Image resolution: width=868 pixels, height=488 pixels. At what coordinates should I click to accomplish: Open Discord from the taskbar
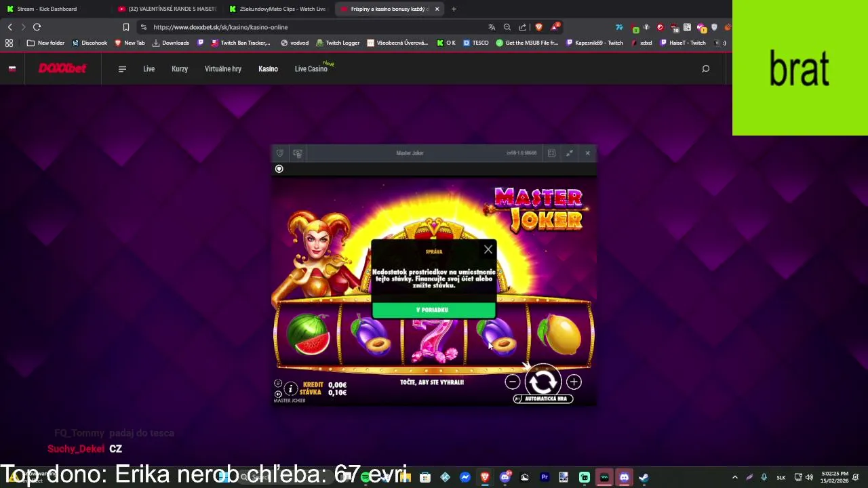[624, 477]
